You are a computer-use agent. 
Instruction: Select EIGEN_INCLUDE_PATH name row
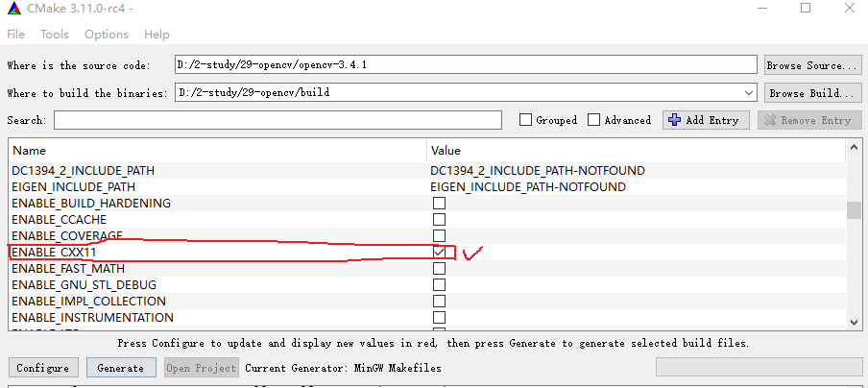74,187
